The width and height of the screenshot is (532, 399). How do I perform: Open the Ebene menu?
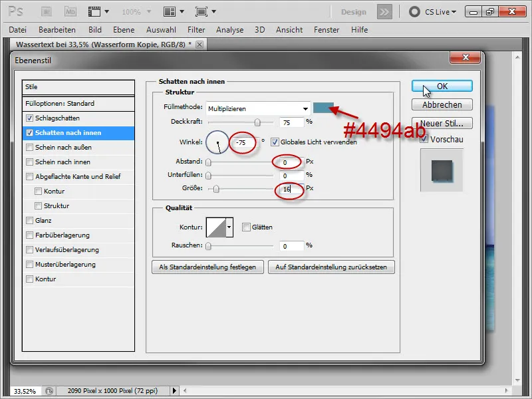[124, 30]
